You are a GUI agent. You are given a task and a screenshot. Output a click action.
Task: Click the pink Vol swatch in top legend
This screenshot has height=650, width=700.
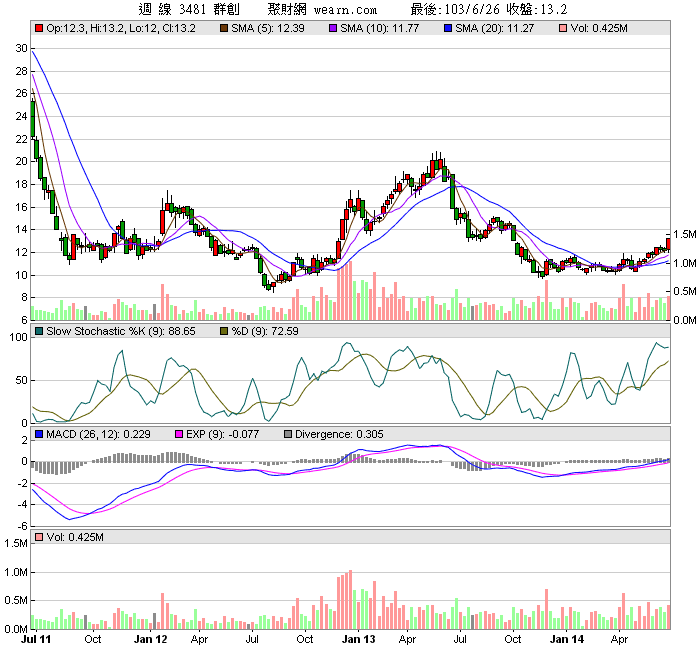coord(563,28)
